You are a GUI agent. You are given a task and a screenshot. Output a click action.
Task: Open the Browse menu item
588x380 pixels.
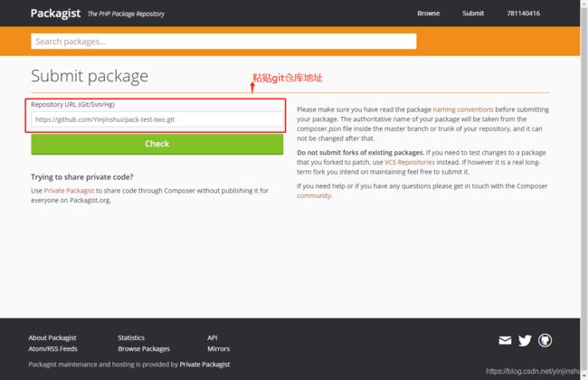428,14
